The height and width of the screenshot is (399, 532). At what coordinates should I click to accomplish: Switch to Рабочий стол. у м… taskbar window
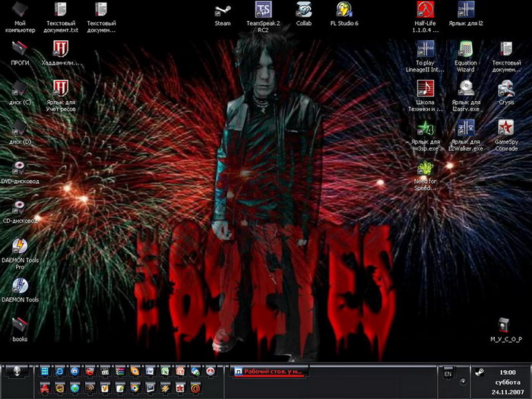(269, 372)
